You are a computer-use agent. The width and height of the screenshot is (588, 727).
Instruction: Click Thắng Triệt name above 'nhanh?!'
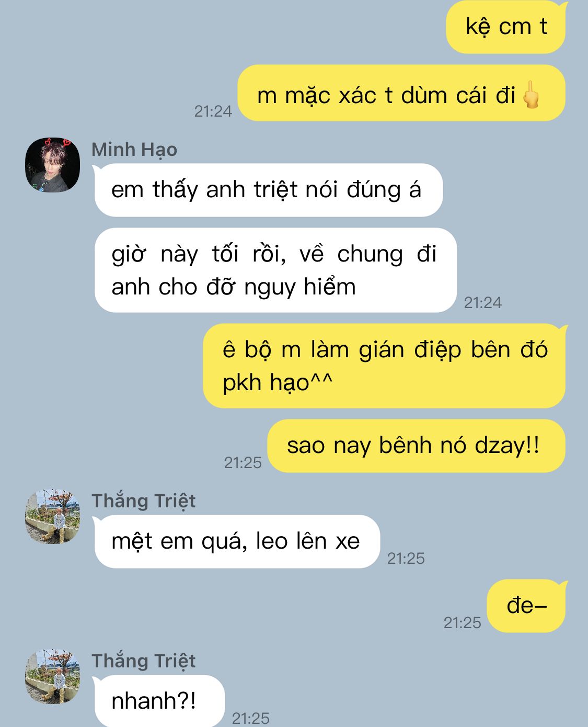tap(143, 661)
